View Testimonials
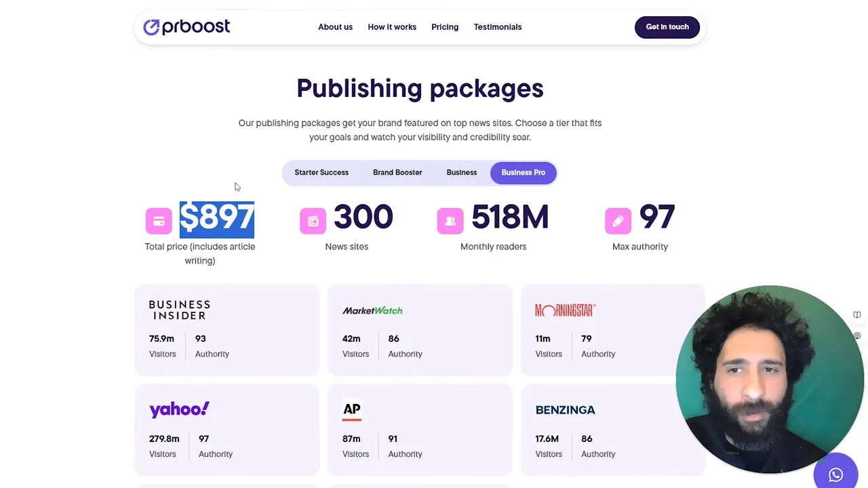Image resolution: width=868 pixels, height=488 pixels. coord(498,27)
